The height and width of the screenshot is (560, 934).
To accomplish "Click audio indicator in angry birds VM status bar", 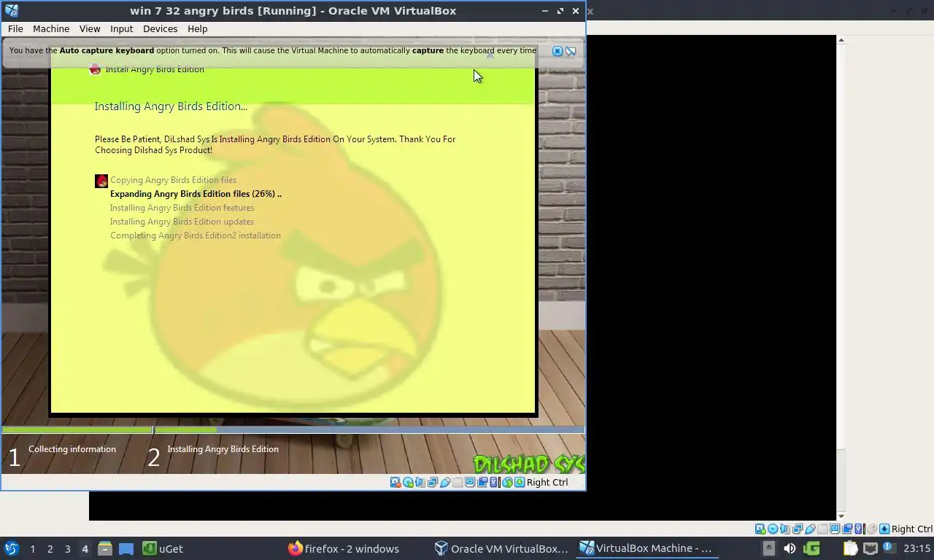I will point(420,482).
